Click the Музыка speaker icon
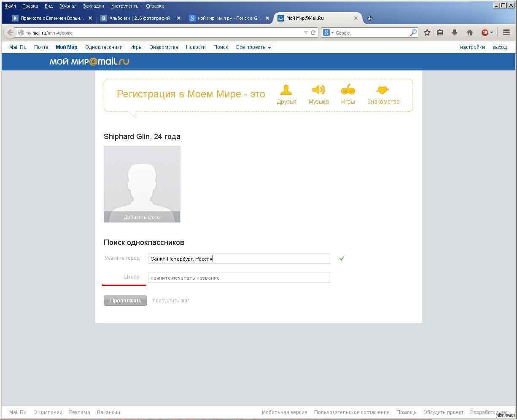The width and height of the screenshot is (517, 420). tap(318, 90)
